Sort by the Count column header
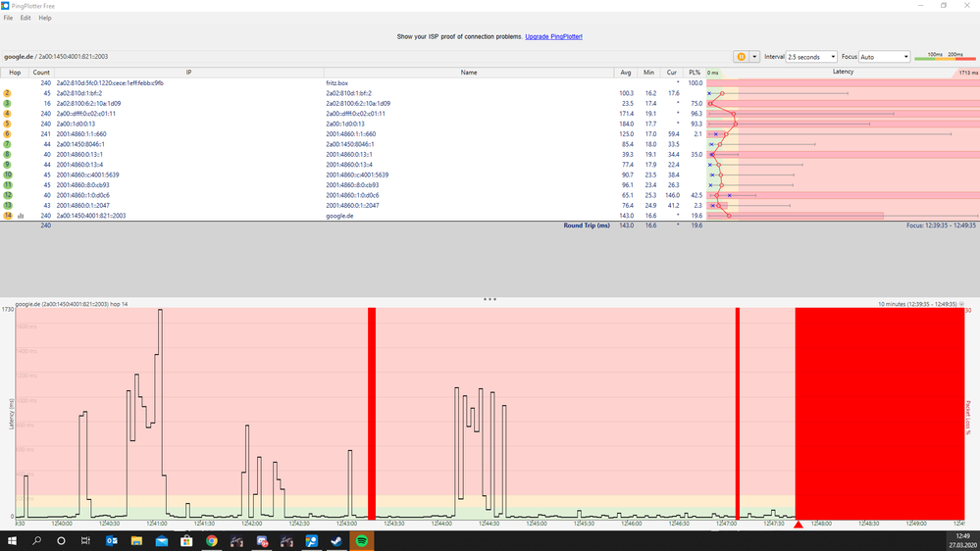This screenshot has width=980, height=551. (x=41, y=73)
